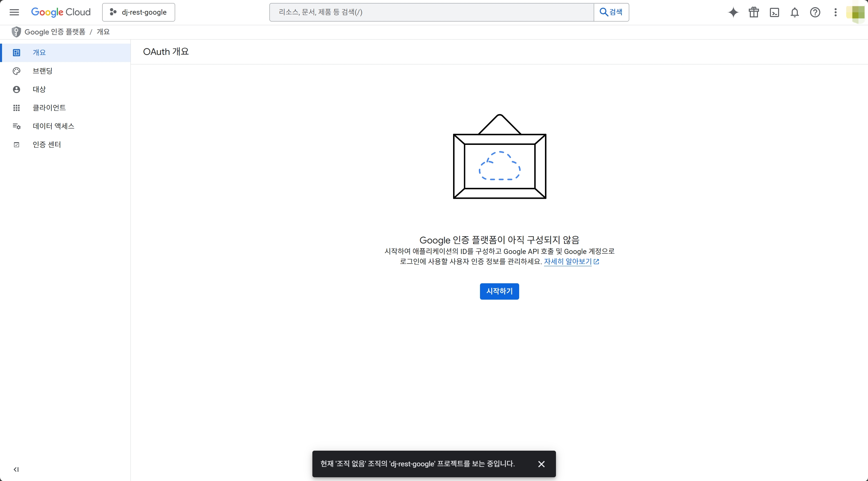
Task: Open the 자세히 알아보기 link
Action: [568, 261]
